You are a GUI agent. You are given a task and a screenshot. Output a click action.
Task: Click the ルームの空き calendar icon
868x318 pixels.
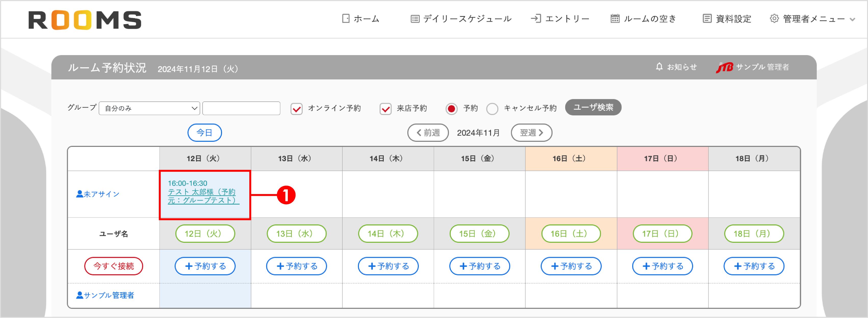[615, 19]
